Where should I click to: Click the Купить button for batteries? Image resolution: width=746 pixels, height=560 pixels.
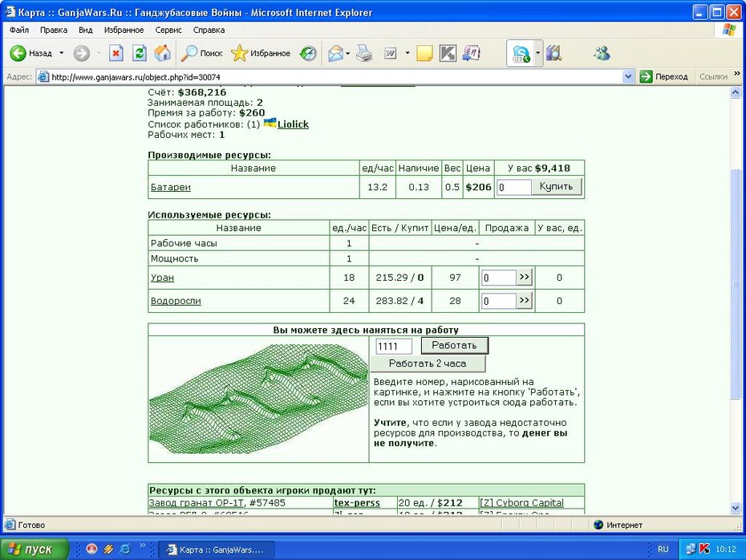pos(556,186)
